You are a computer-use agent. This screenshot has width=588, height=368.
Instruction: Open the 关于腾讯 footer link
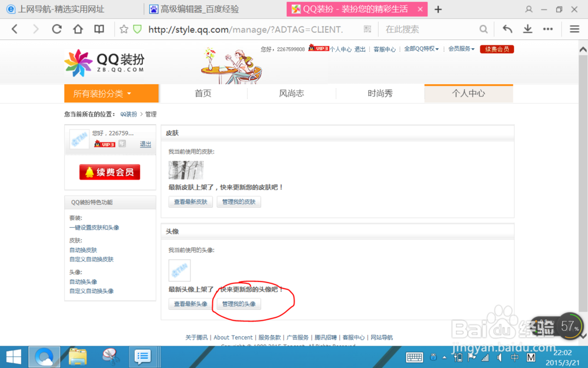196,337
